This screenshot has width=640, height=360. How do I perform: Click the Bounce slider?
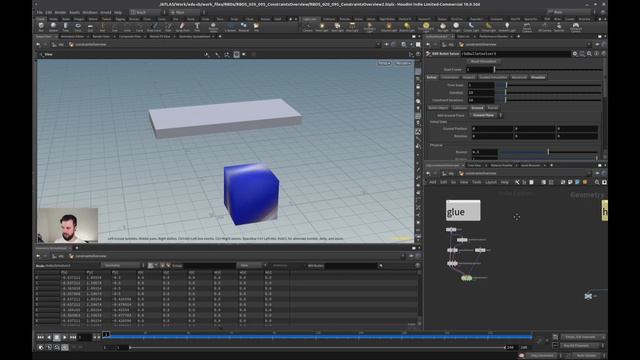coord(548,152)
